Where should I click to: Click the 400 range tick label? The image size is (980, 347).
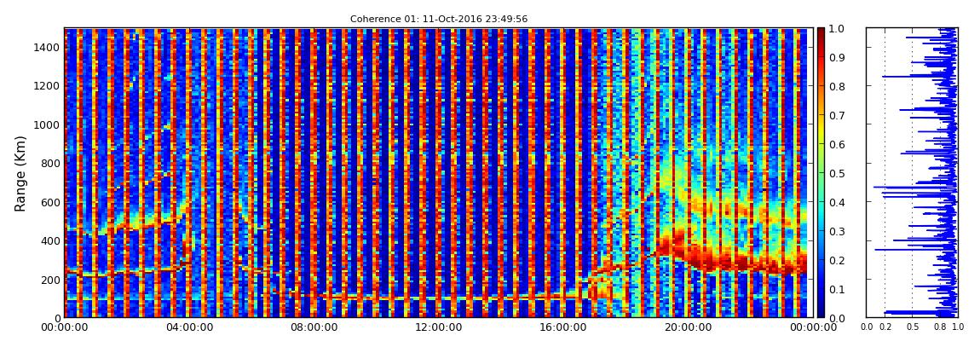point(50,240)
